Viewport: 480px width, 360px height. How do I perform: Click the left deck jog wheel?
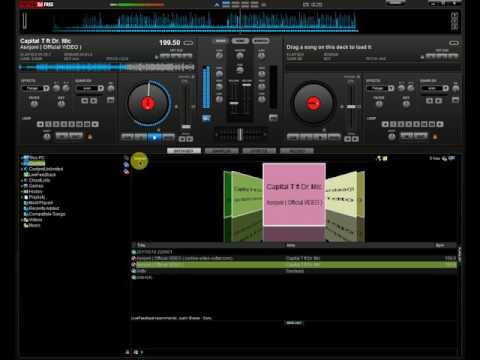[x=148, y=103]
